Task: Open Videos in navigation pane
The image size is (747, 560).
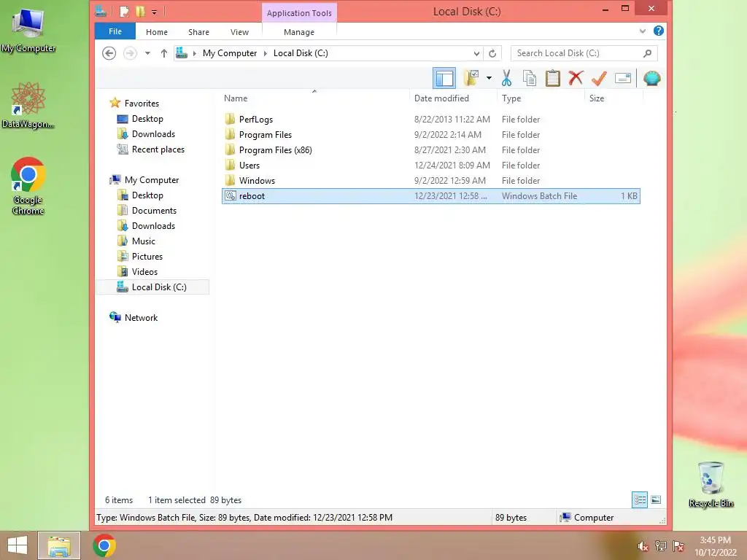Action: (144, 271)
